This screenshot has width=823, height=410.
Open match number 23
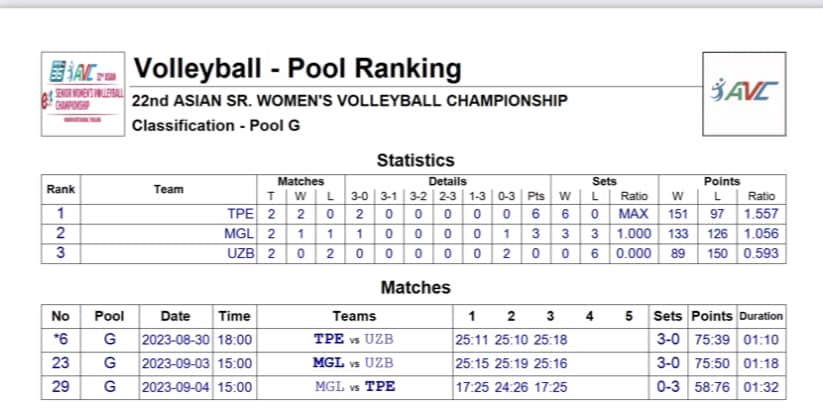61,363
